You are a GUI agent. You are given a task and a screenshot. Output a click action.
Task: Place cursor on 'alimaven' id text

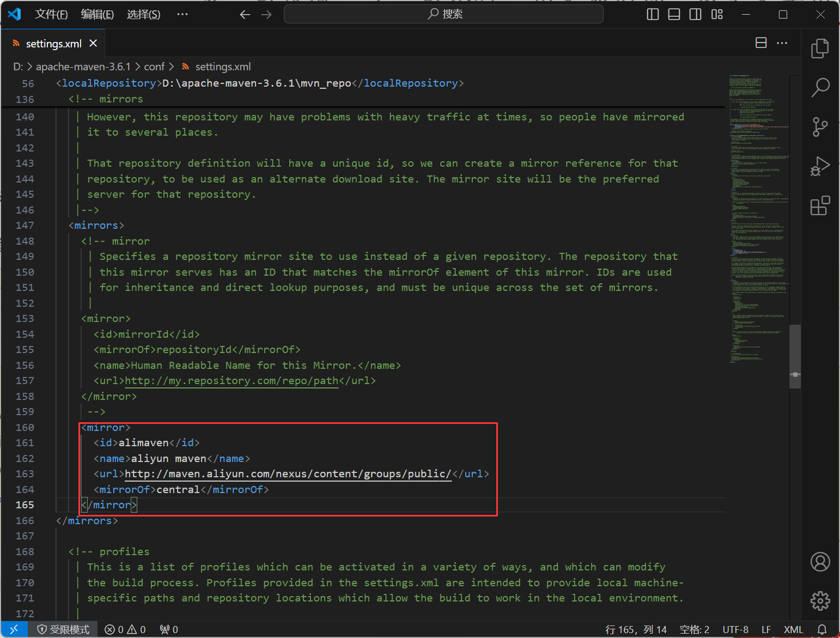tap(144, 443)
